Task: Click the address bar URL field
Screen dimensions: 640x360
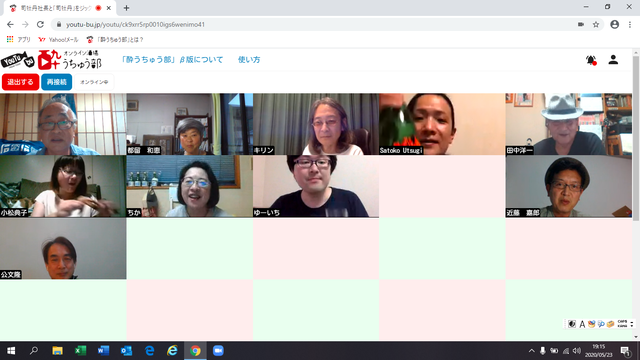Action: point(318,24)
